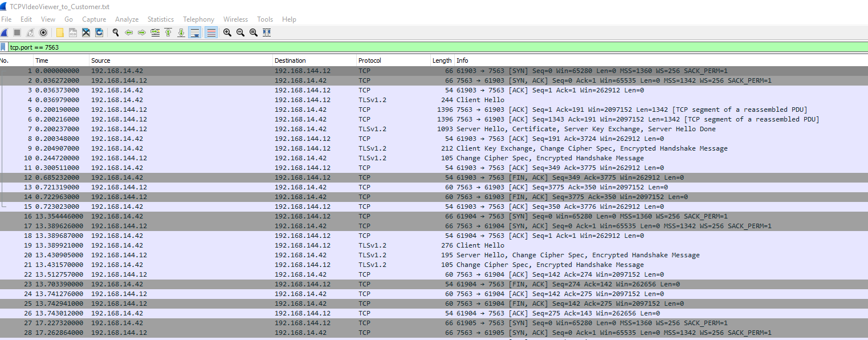Reset text to normal size icon
The width and height of the screenshot is (868, 340).
pyautogui.click(x=254, y=33)
